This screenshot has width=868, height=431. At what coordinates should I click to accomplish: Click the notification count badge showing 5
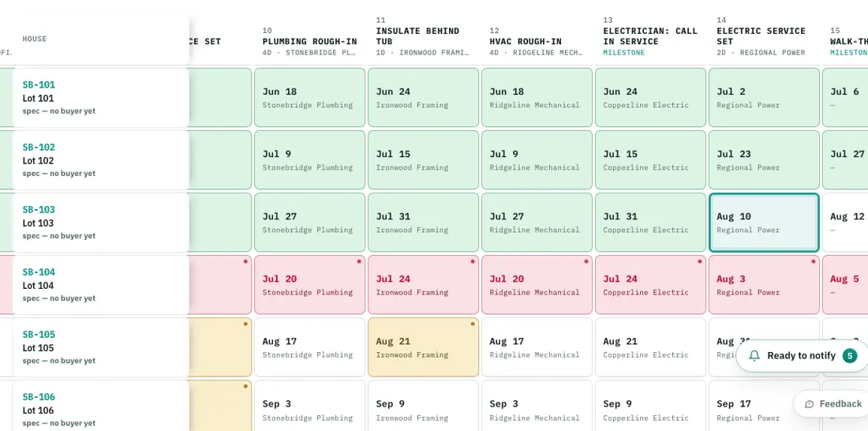[x=850, y=356]
